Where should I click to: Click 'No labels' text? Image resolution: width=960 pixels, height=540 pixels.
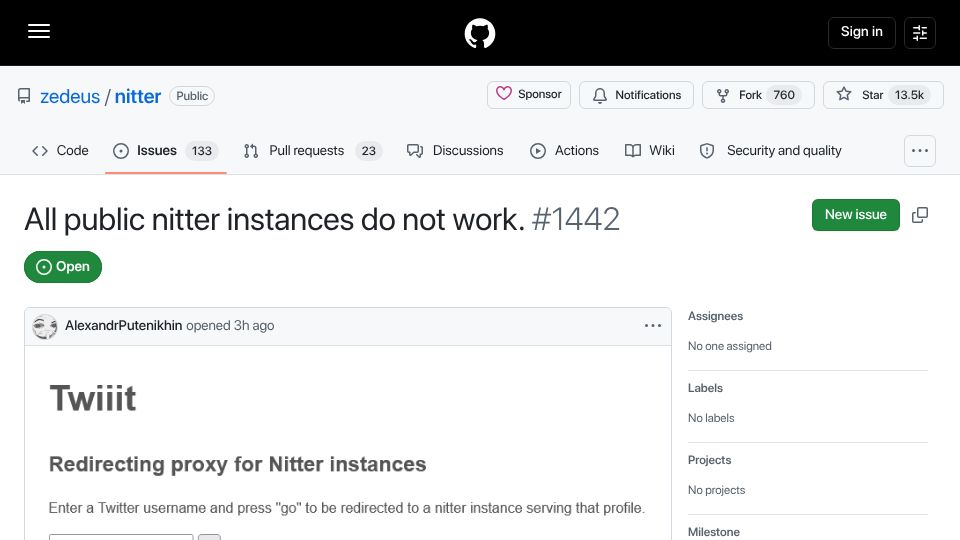coord(711,418)
